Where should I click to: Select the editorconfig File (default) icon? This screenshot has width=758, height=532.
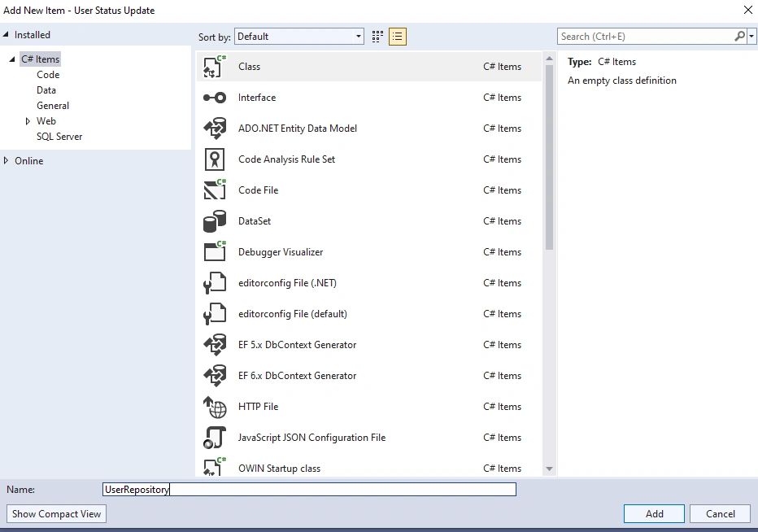point(215,314)
